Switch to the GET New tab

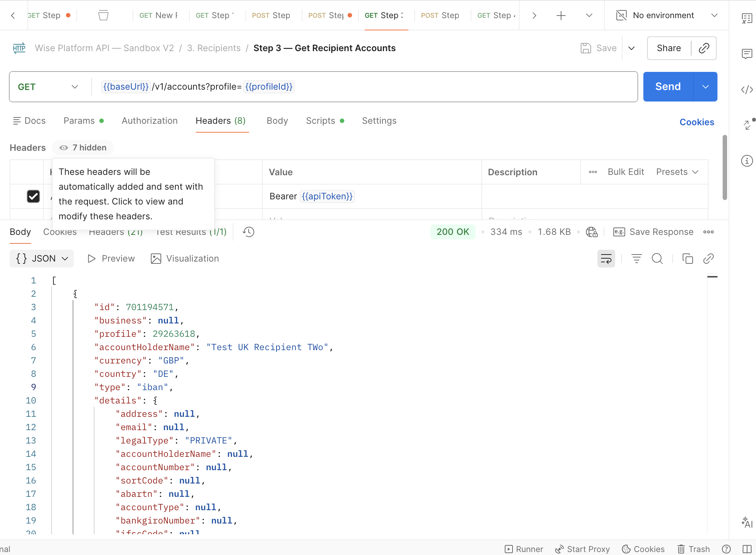(159, 15)
